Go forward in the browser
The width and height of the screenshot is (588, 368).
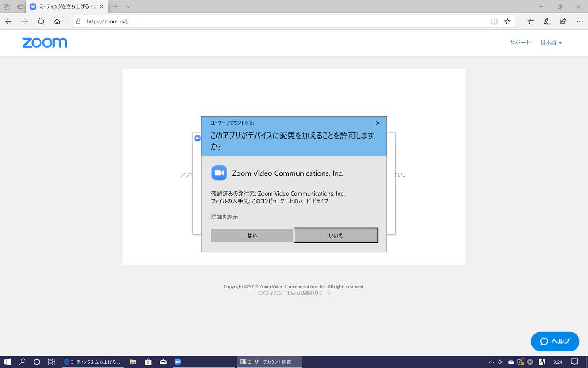click(24, 21)
